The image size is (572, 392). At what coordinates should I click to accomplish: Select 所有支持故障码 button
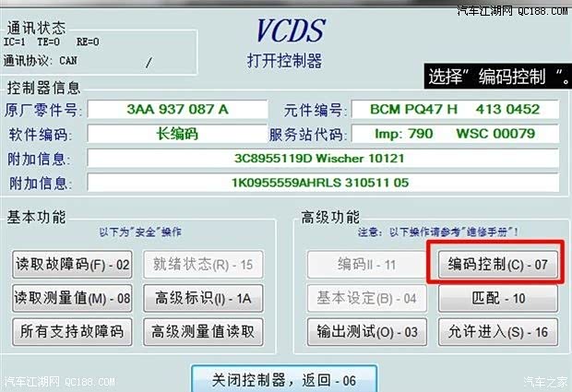tap(72, 332)
